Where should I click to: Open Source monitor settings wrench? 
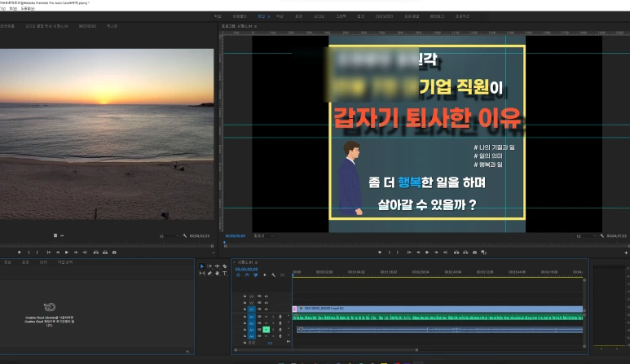click(x=185, y=235)
